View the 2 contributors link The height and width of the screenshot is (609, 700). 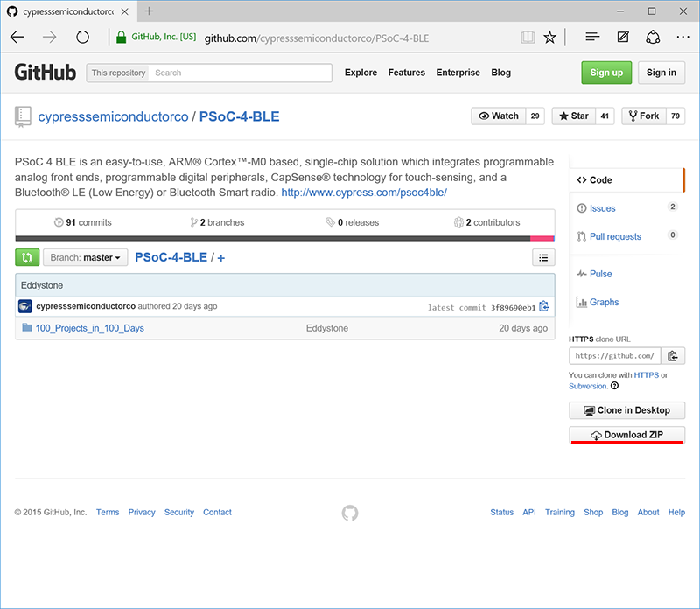pyautogui.click(x=487, y=222)
